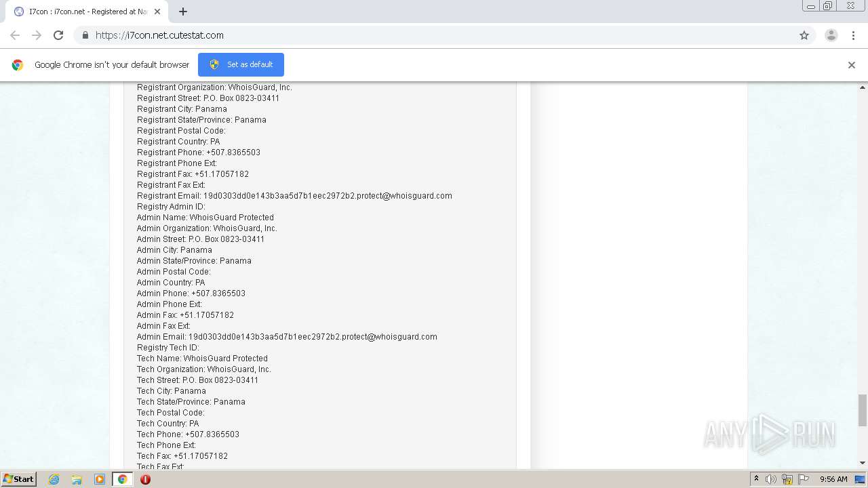Viewport: 868px width, 488px height.
Task: Click the Tech Name: WhoisGuard Protected line
Action: pyautogui.click(x=202, y=359)
